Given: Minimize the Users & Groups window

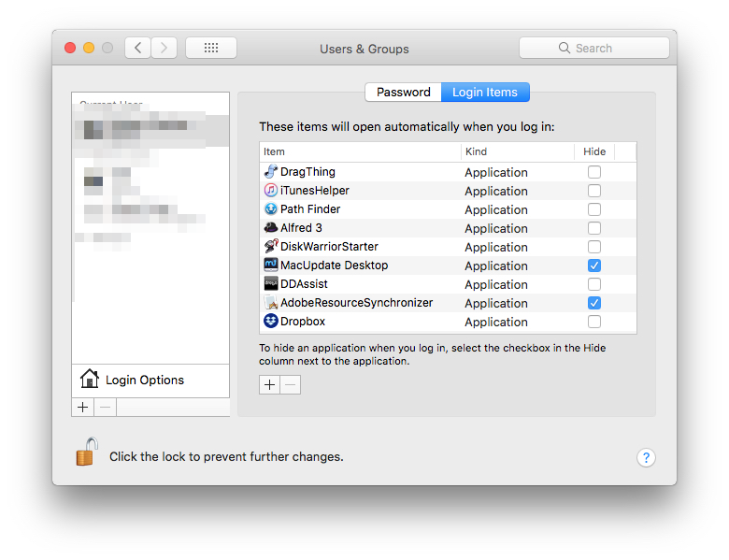Looking at the screenshot, I should [89, 48].
